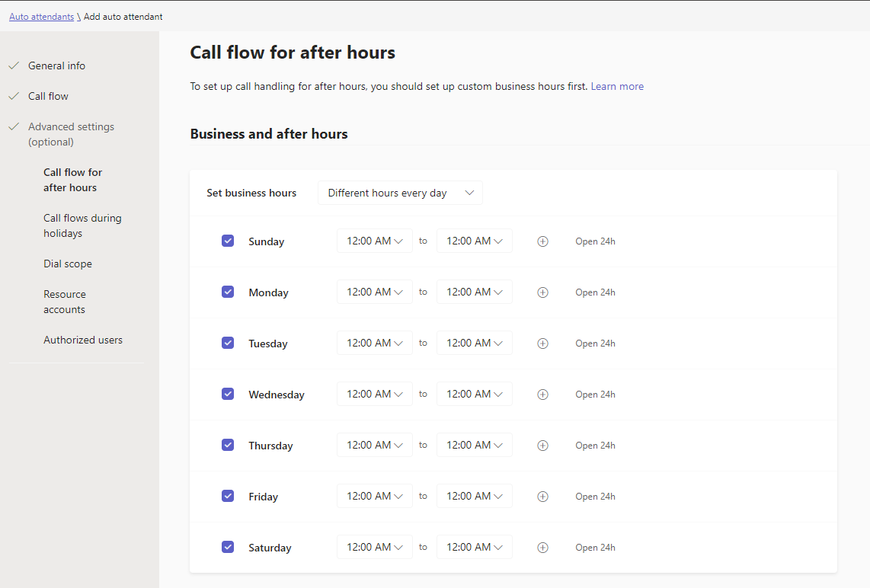Viewport: 870px width, 588px height.
Task: Uncheck the Sunday checkbox
Action: pos(228,241)
